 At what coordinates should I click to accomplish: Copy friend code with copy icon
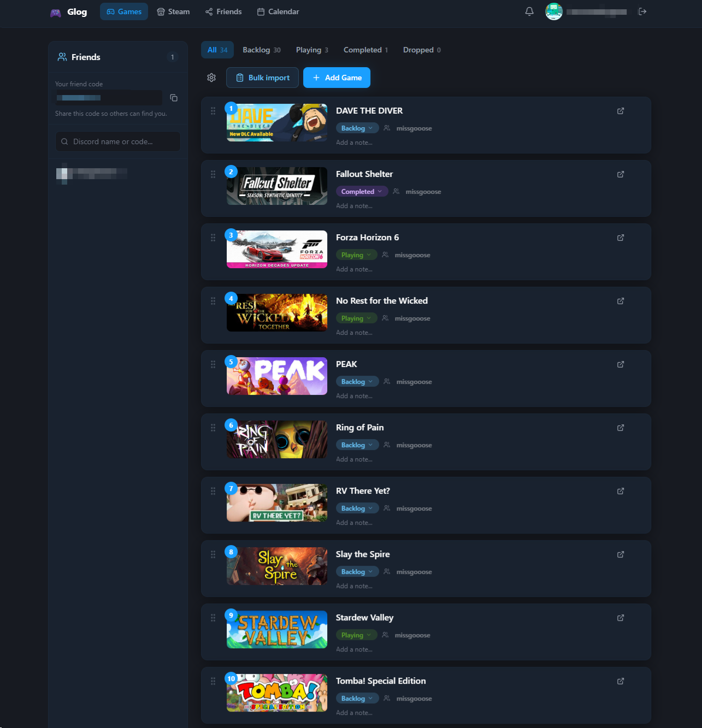(174, 98)
